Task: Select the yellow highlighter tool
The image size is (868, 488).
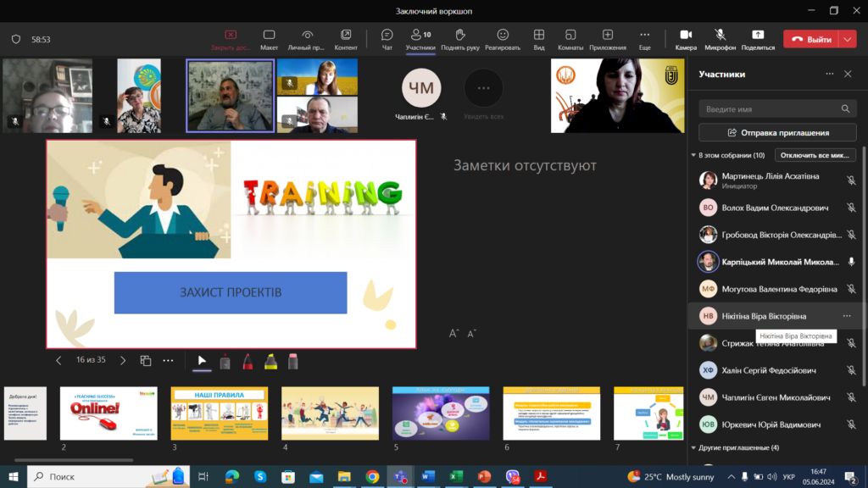Action: (270, 361)
